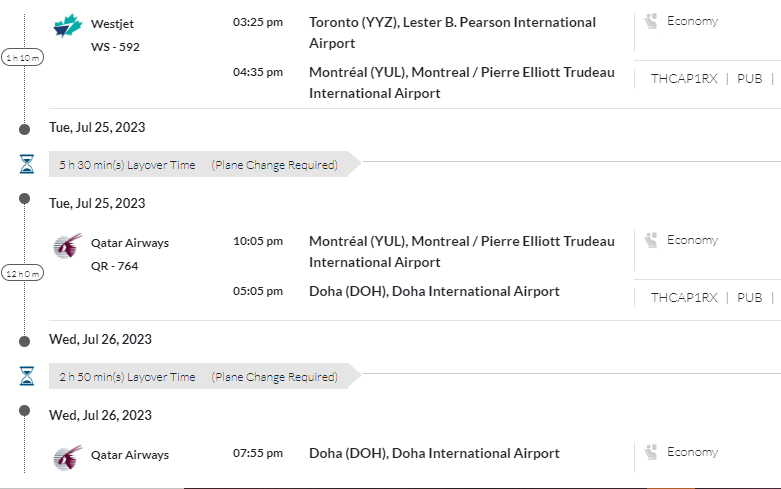Viewport: 781px width, 489px height.
Task: Click Qatar Airways logo for the 07:55 pm departure
Action: point(68,457)
